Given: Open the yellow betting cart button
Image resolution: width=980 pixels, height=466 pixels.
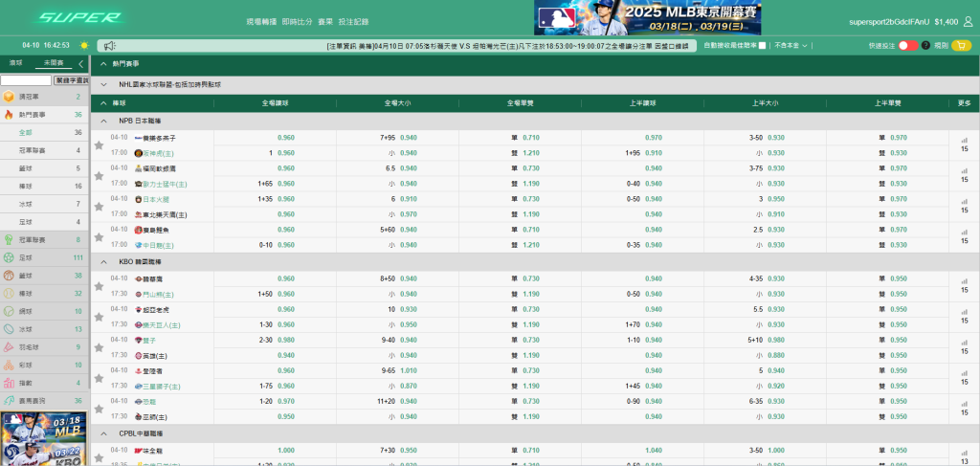Looking at the screenshot, I should [961, 46].
